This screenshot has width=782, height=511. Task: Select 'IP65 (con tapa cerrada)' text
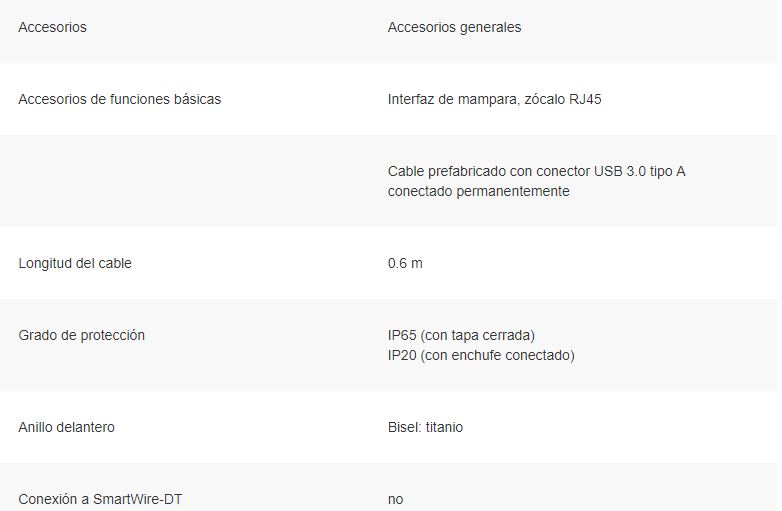click(461, 335)
